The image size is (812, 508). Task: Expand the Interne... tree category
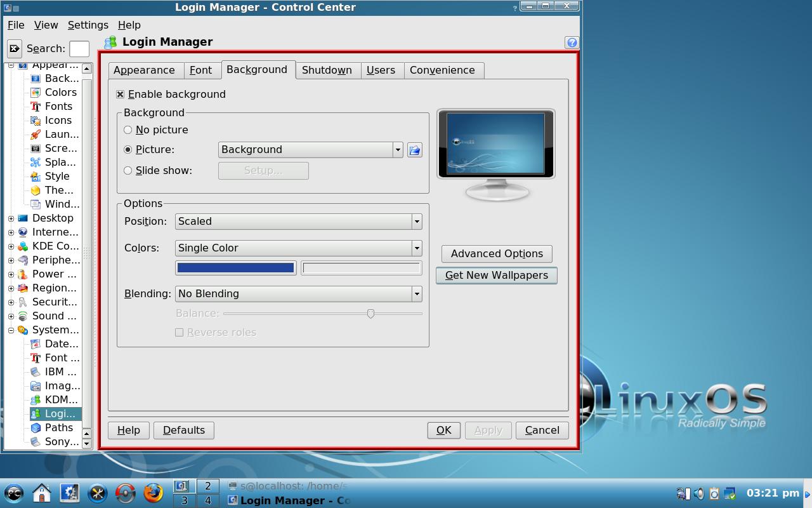coord(11,232)
